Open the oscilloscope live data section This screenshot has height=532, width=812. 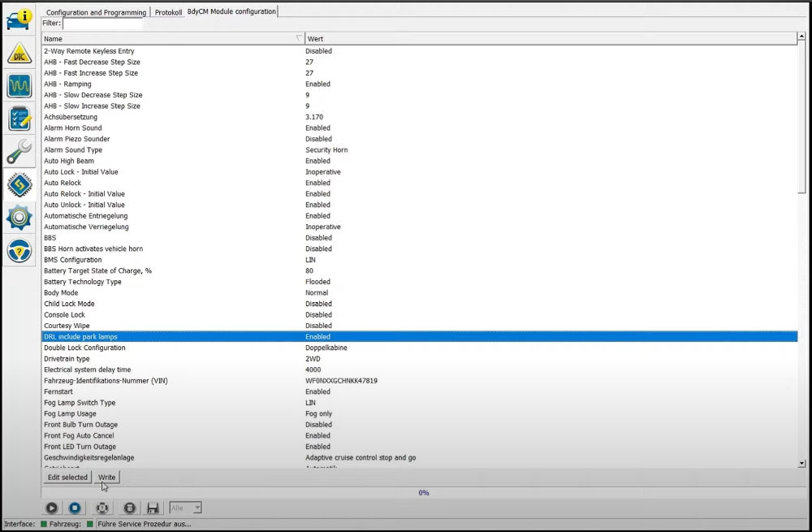pyautogui.click(x=19, y=85)
